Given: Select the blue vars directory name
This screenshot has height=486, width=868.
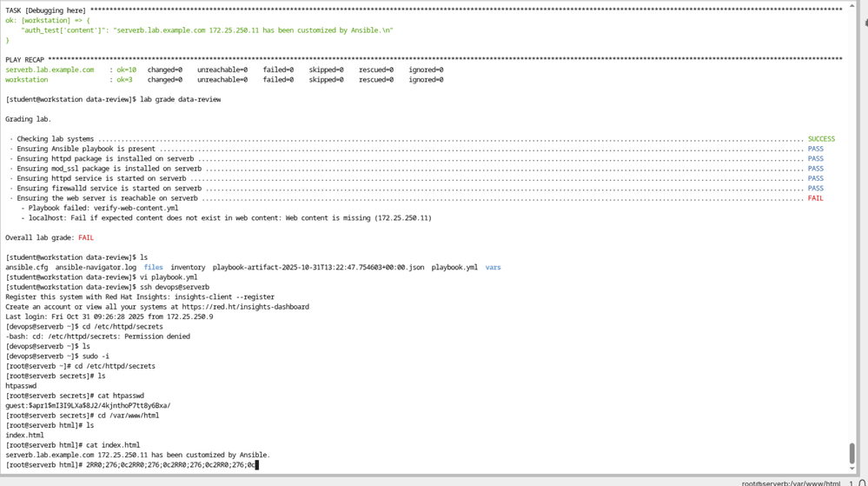Looking at the screenshot, I should (x=493, y=268).
